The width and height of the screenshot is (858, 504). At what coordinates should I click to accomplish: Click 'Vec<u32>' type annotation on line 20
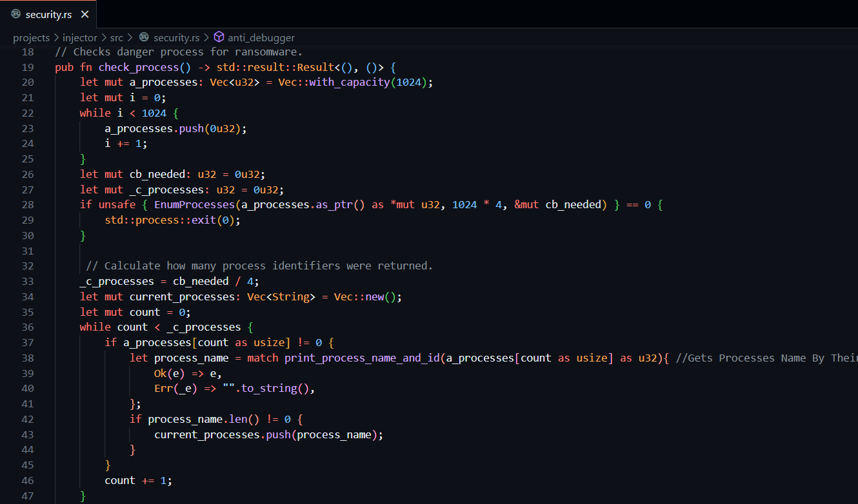click(235, 82)
